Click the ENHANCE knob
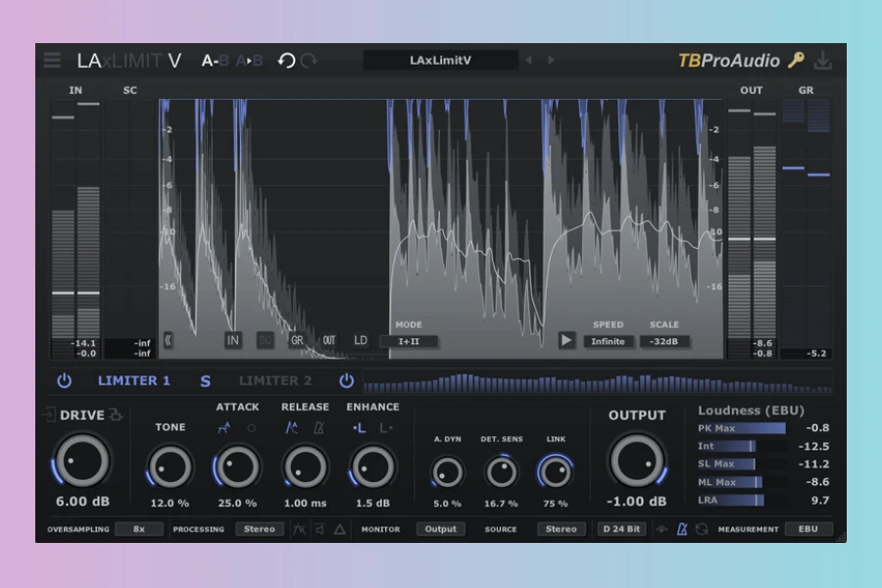The image size is (882, 588). (x=372, y=467)
